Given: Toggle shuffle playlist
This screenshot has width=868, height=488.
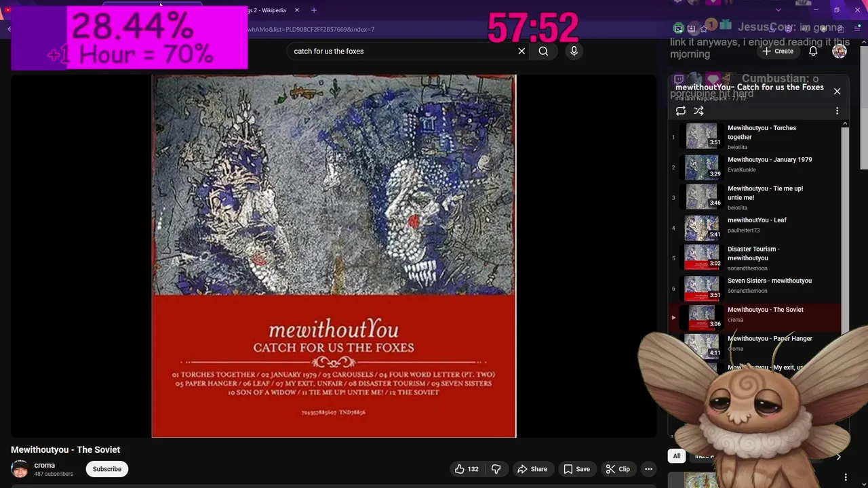Looking at the screenshot, I should pos(698,110).
